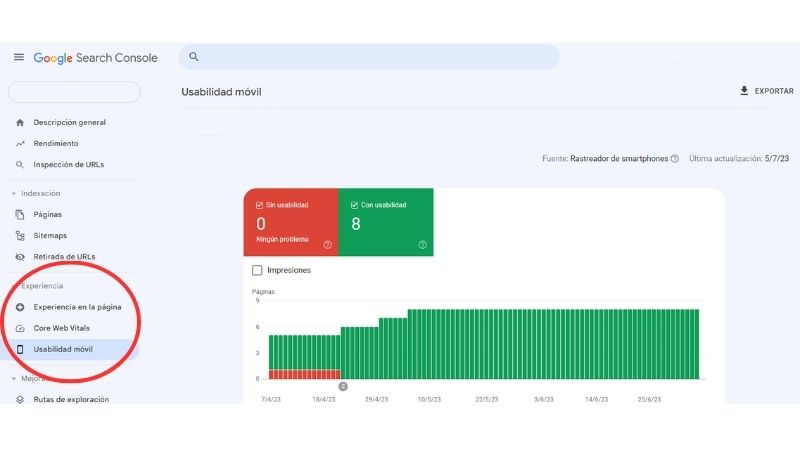Image resolution: width=800 pixels, height=450 pixels.
Task: Open Rutas de exploración
Action: 71,399
